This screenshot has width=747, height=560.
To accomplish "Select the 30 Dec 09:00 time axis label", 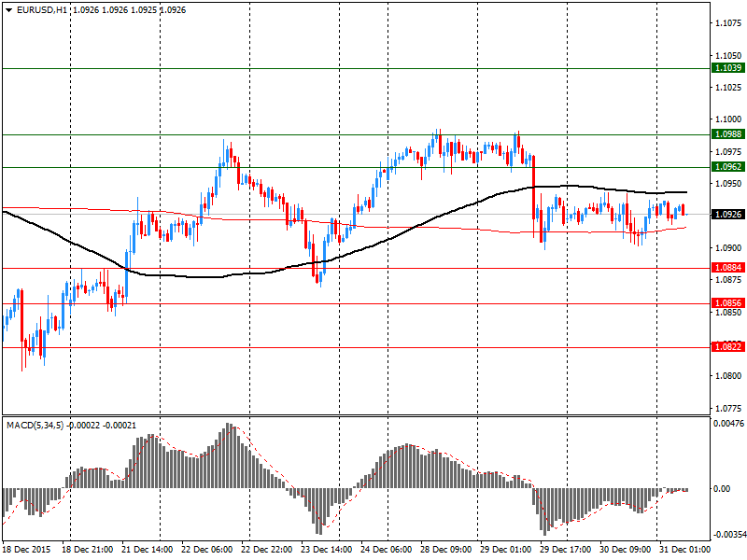I will tap(626, 550).
